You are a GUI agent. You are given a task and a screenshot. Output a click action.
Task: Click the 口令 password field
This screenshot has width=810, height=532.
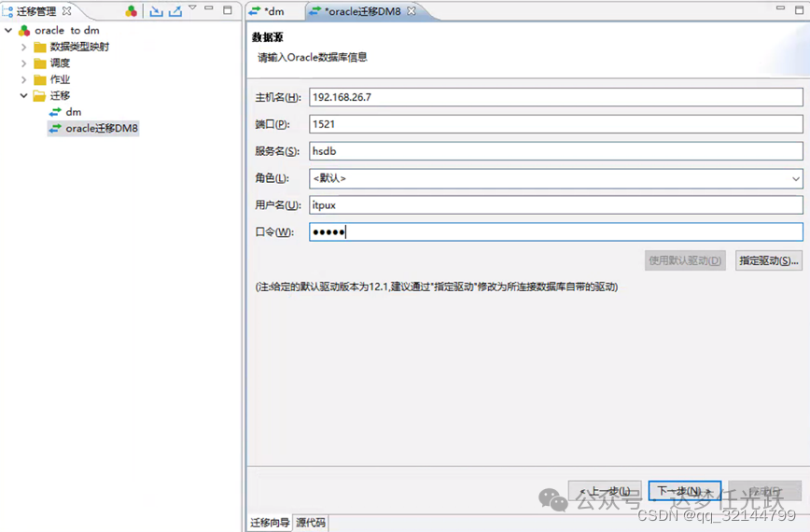(556, 231)
